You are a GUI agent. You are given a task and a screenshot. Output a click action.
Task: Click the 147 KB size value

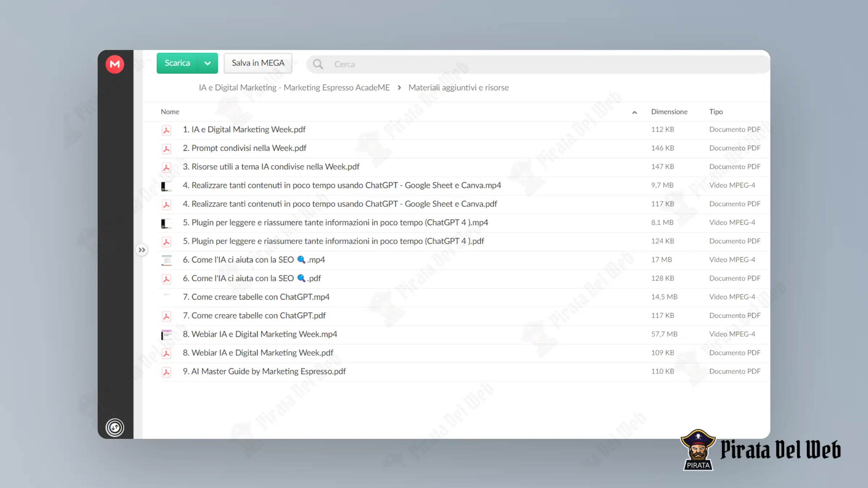(663, 167)
